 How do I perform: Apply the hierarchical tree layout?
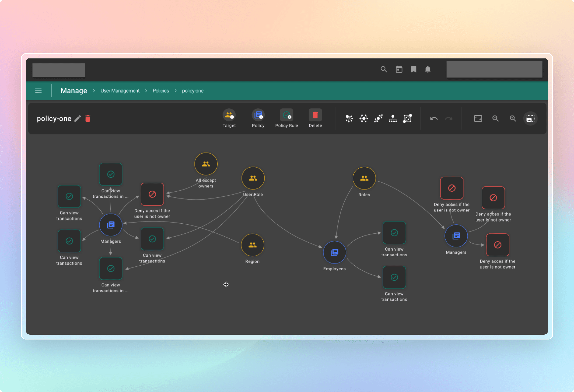tap(393, 119)
